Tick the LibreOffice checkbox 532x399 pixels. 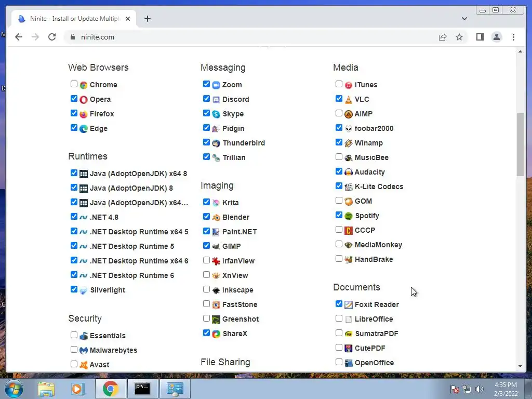tap(339, 318)
